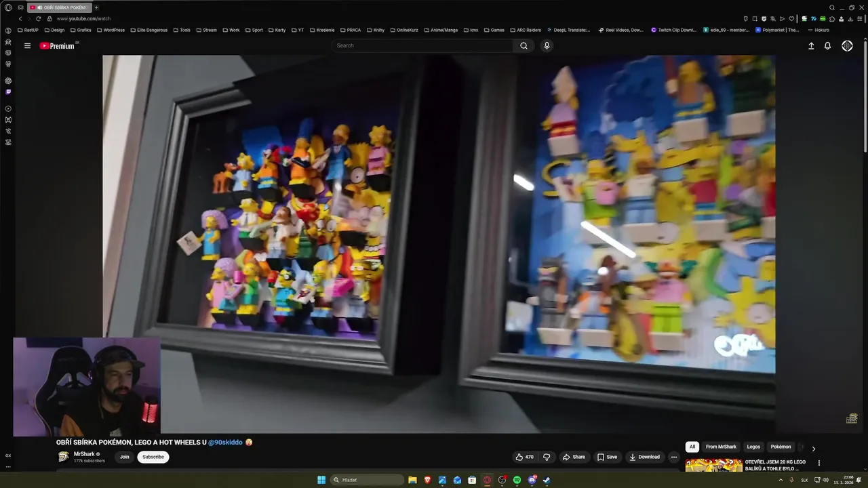Show hidden tray icons chevron
This screenshot has height=488, width=868.
(x=780, y=480)
